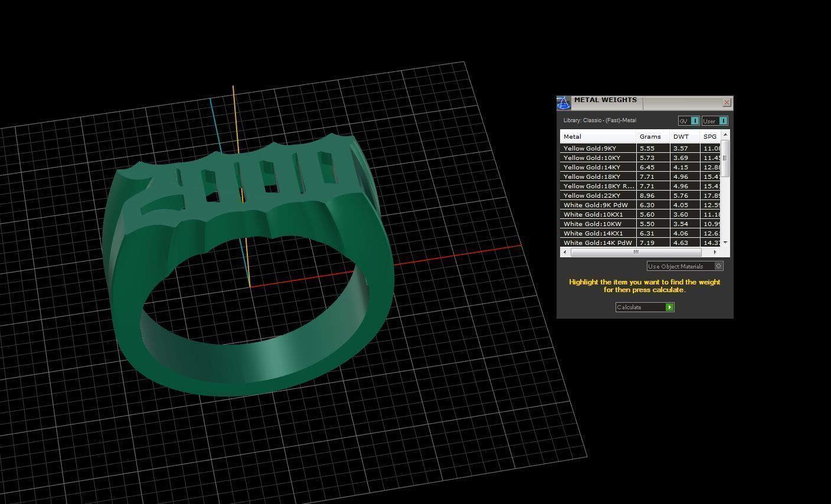Toggle the GV library switch
The width and height of the screenshot is (831, 504).
[x=689, y=121]
